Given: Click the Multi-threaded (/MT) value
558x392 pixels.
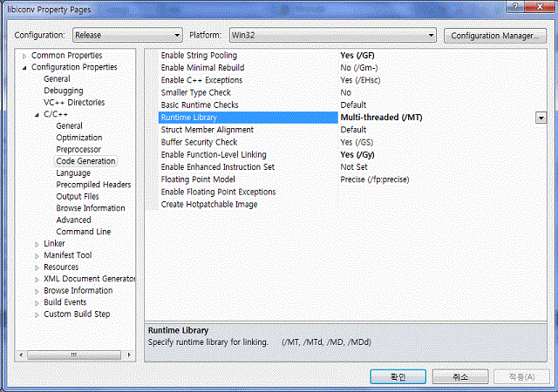Looking at the screenshot, I should pyautogui.click(x=381, y=118).
